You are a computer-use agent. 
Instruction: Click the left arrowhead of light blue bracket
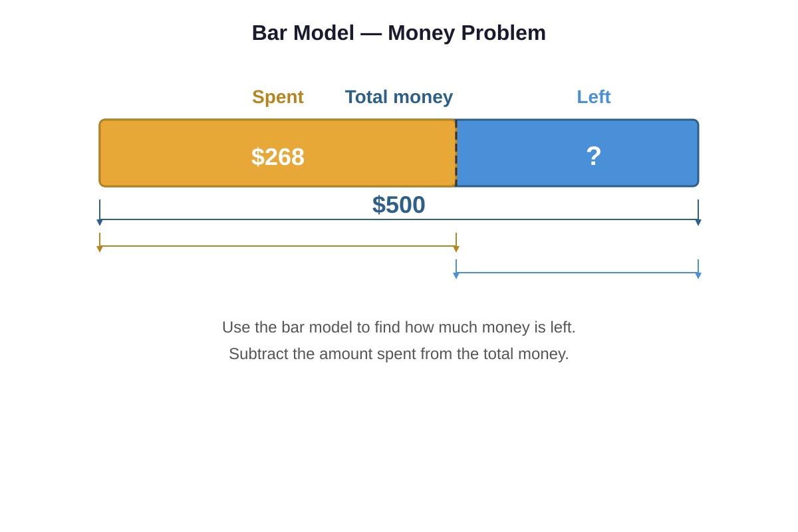pos(456,276)
